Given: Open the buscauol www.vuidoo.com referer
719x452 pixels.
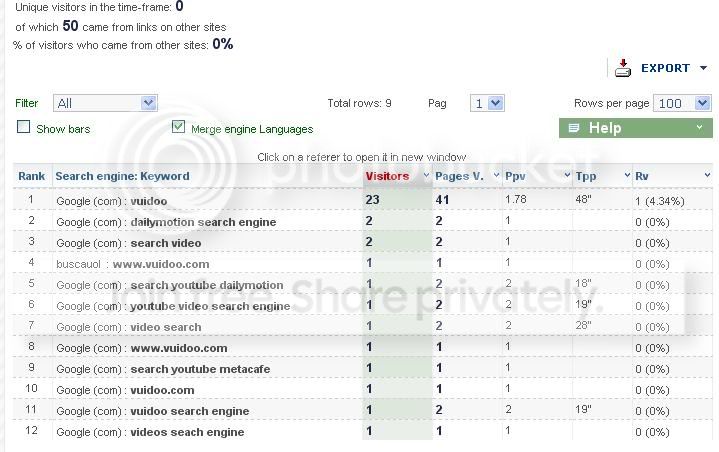Looking at the screenshot, I should click(133, 264).
